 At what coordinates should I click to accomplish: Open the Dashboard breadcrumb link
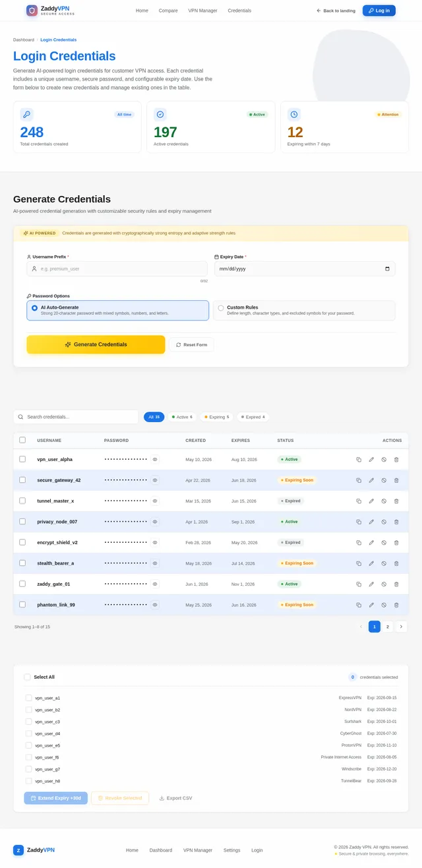(24, 40)
